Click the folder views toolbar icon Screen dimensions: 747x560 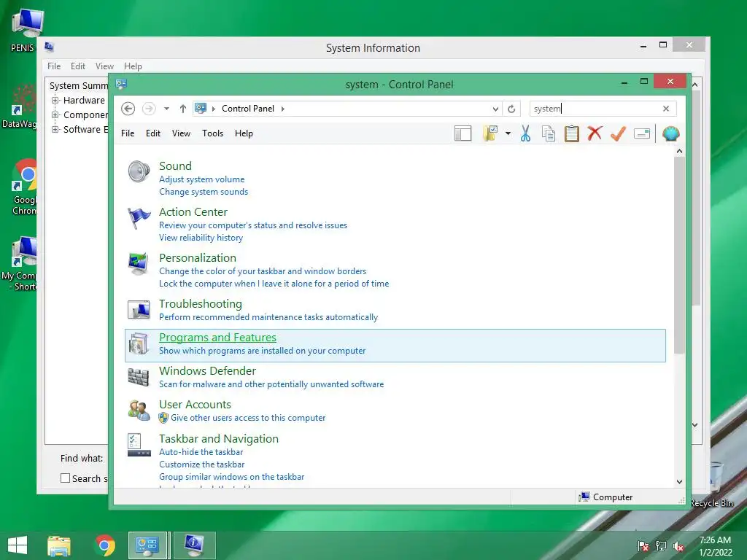[489, 134]
